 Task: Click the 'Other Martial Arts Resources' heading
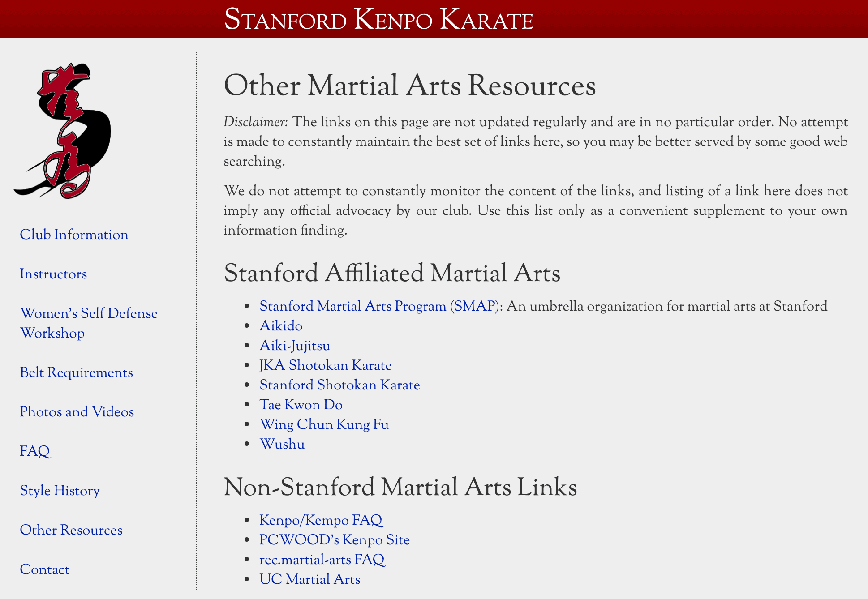pos(410,85)
